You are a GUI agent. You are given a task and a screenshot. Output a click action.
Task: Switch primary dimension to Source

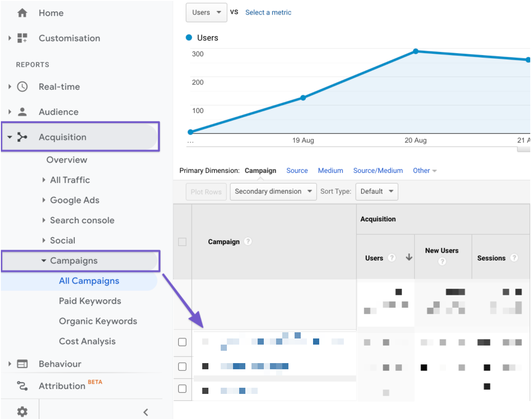[297, 170]
